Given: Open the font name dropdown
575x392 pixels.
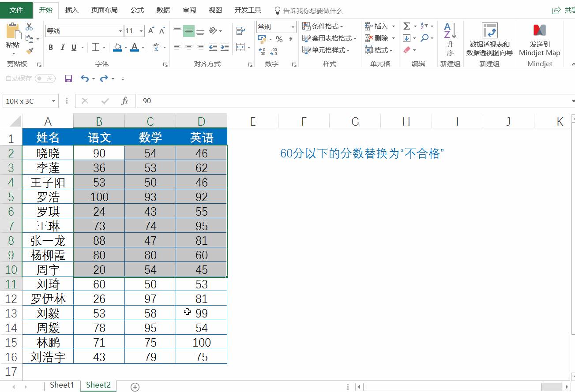Looking at the screenshot, I should [x=120, y=31].
